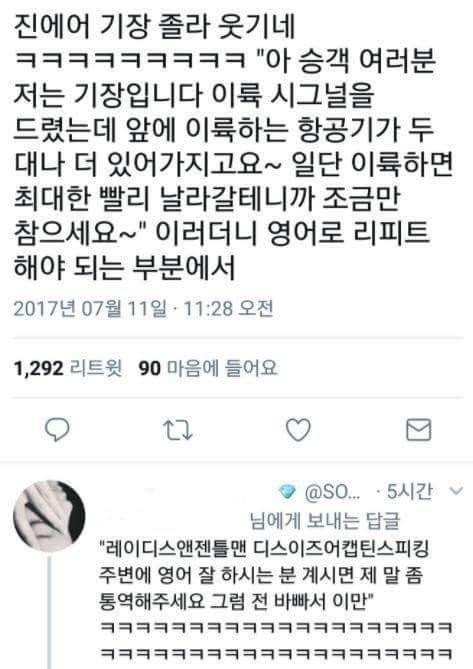Retweet using the arrows icon
The height and width of the screenshot is (669, 473).
178,430
